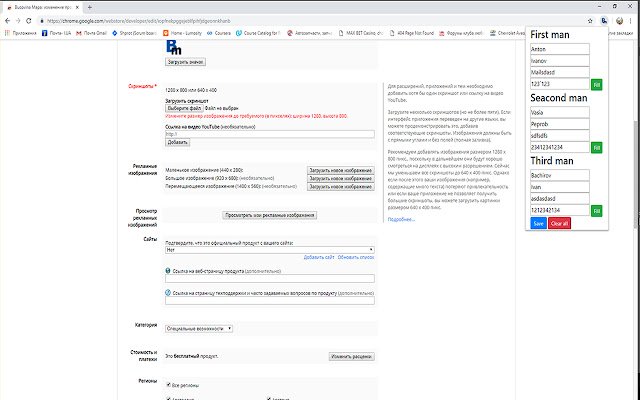640x400 pixels.
Task: Open a new tab with plus button
Action: (89, 7)
